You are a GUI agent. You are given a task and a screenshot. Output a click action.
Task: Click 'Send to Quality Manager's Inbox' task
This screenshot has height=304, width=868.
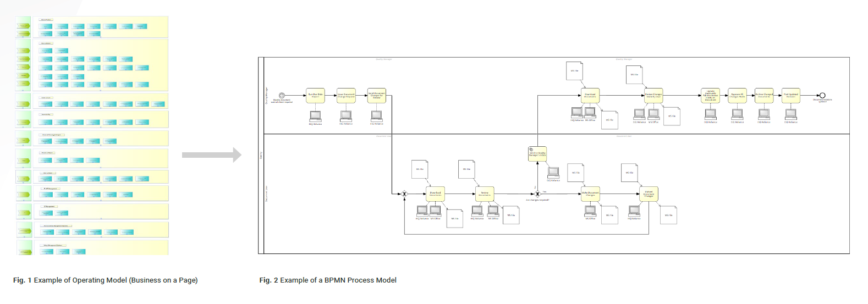537,154
